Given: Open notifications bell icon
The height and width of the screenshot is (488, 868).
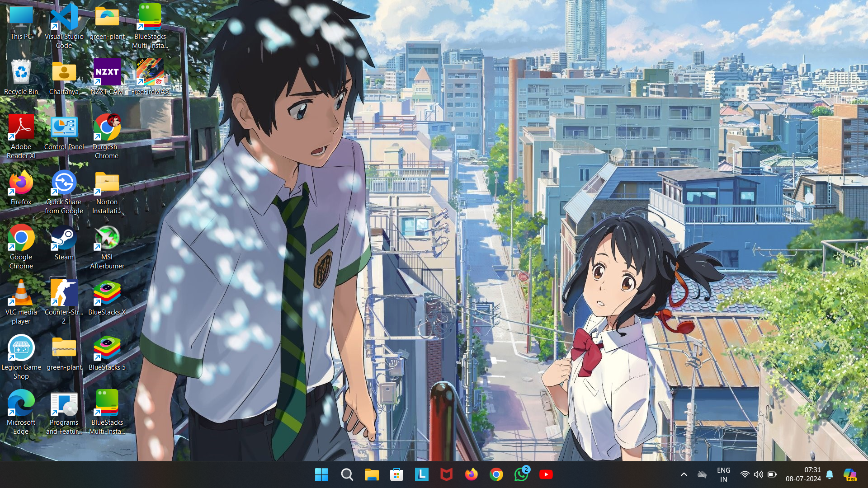Looking at the screenshot, I should point(830,474).
